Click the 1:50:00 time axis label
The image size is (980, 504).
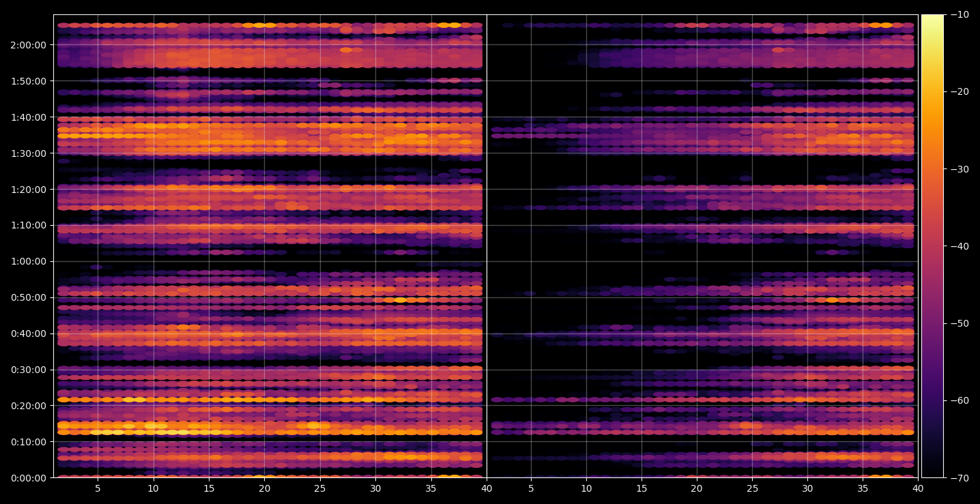[x=28, y=80]
